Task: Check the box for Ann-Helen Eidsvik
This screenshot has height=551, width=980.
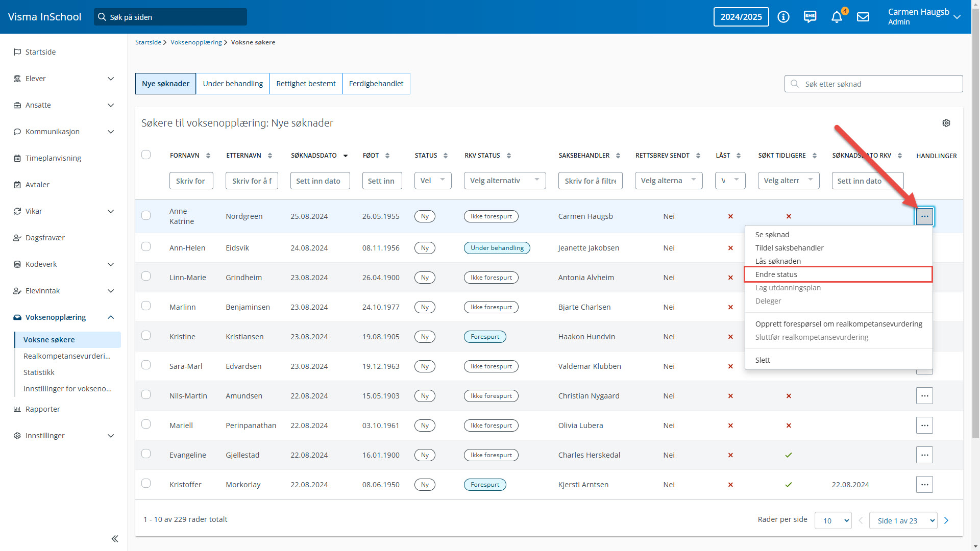Action: click(x=146, y=247)
